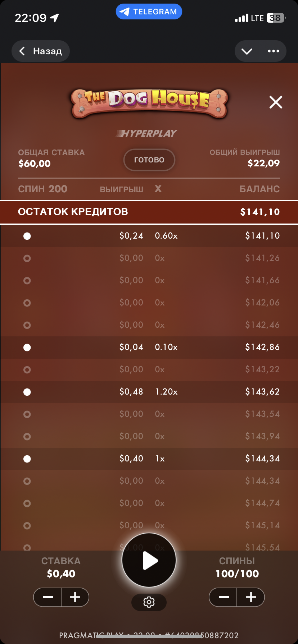Return to Telegram via the top pill
The height and width of the screenshot is (644, 298).
click(x=149, y=12)
